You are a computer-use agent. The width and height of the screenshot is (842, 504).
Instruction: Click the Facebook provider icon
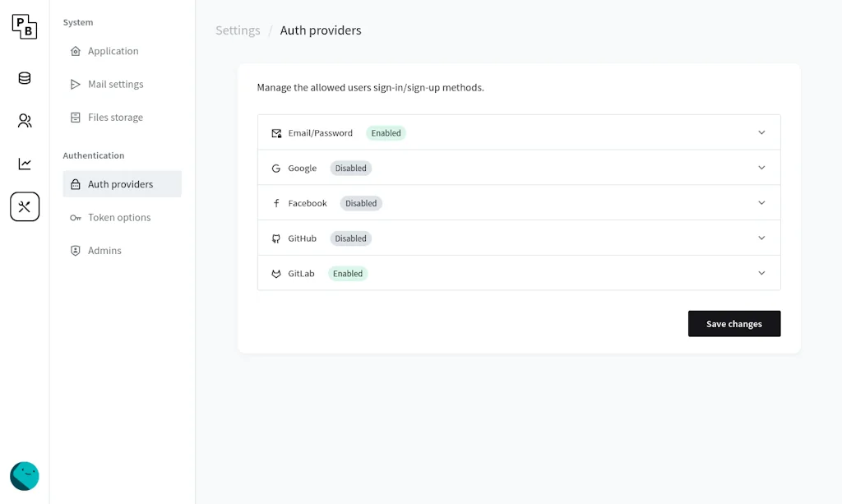(275, 202)
